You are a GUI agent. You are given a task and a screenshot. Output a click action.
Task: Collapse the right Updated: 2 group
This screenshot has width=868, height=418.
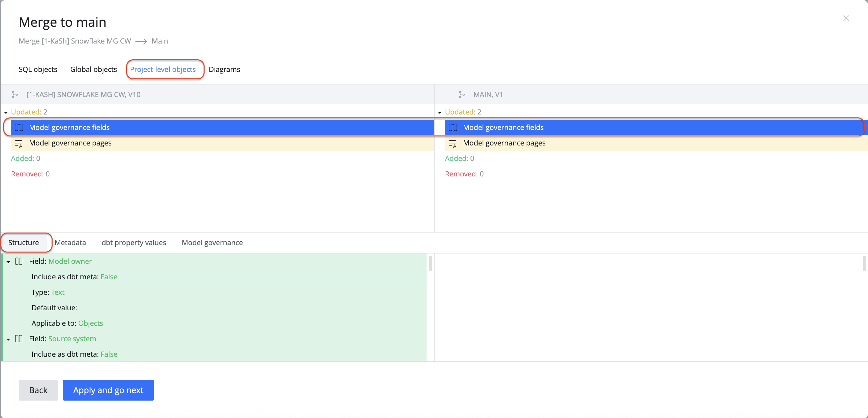point(440,113)
